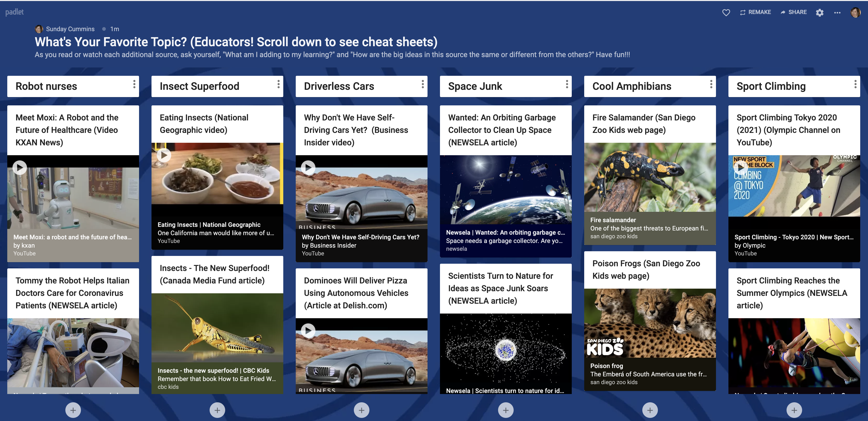Open the three-dot more options menu
The width and height of the screenshot is (868, 421).
coord(837,12)
